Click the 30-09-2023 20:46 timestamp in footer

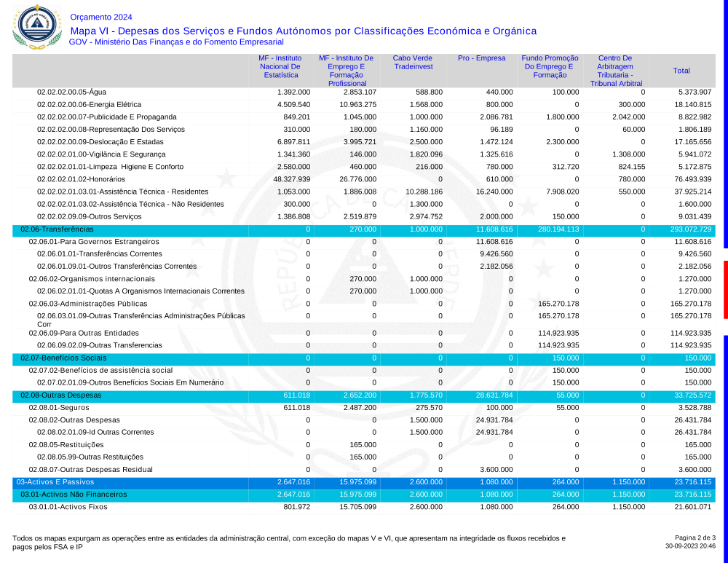pyautogui.click(x=690, y=546)
